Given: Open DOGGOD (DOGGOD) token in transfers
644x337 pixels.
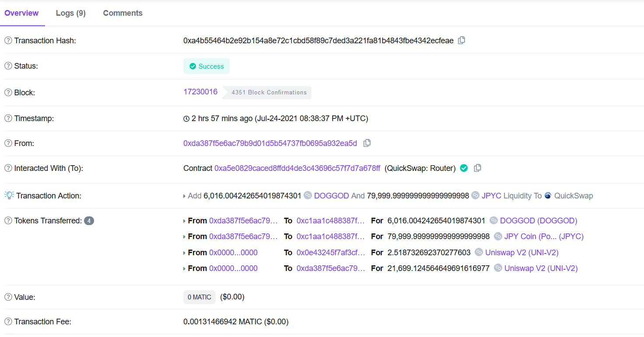Looking at the screenshot, I should 539,221.
